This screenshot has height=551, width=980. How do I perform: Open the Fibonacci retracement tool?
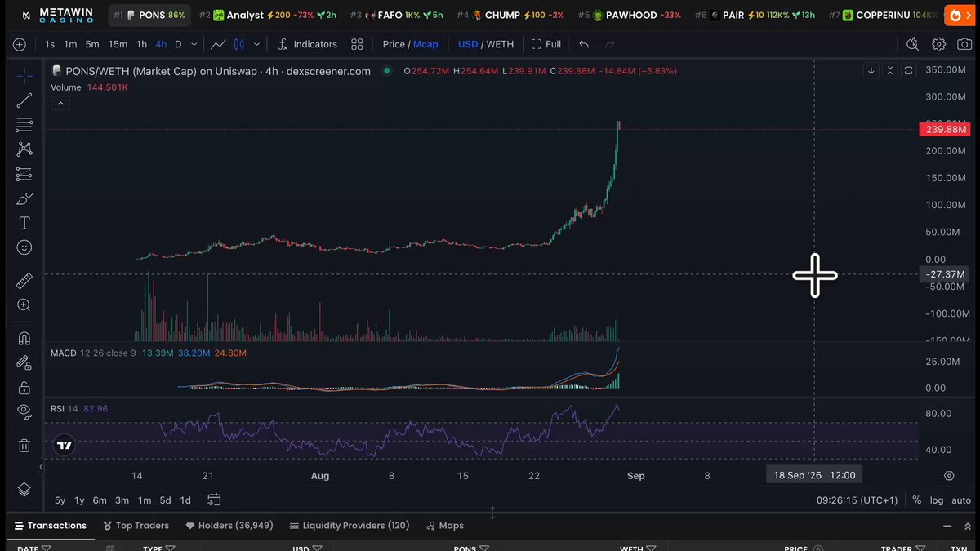[x=24, y=125]
